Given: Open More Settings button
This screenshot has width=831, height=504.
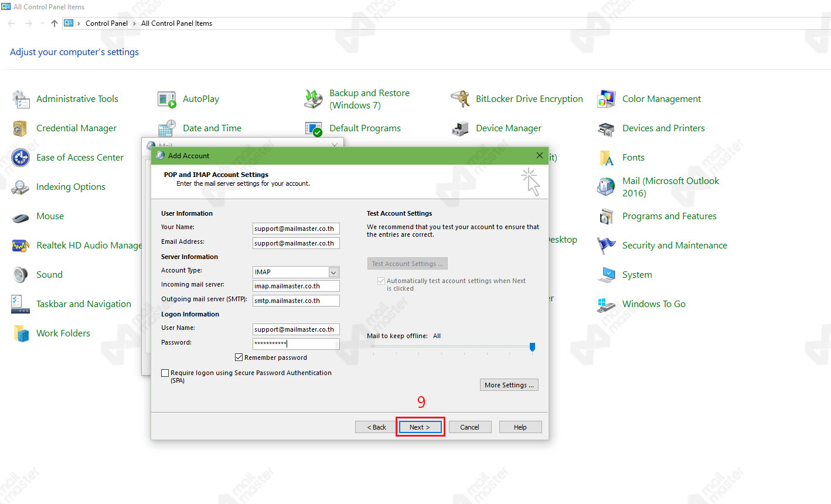Looking at the screenshot, I should click(509, 385).
